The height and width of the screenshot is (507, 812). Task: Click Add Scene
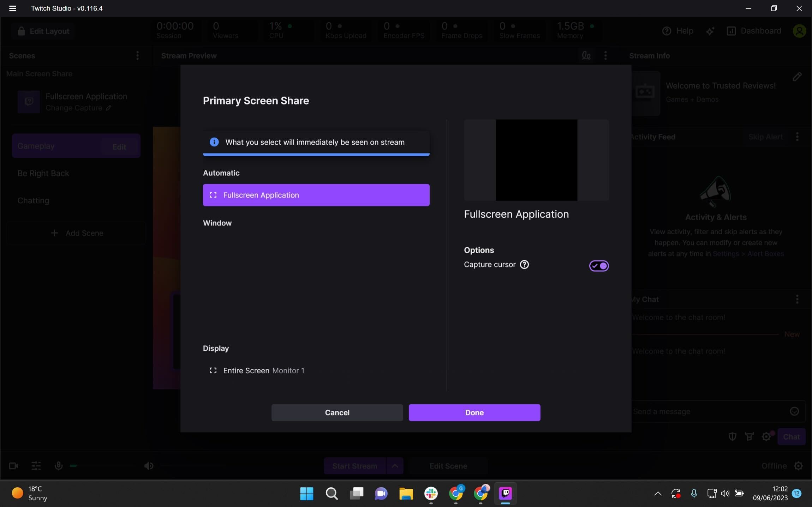pyautogui.click(x=76, y=233)
